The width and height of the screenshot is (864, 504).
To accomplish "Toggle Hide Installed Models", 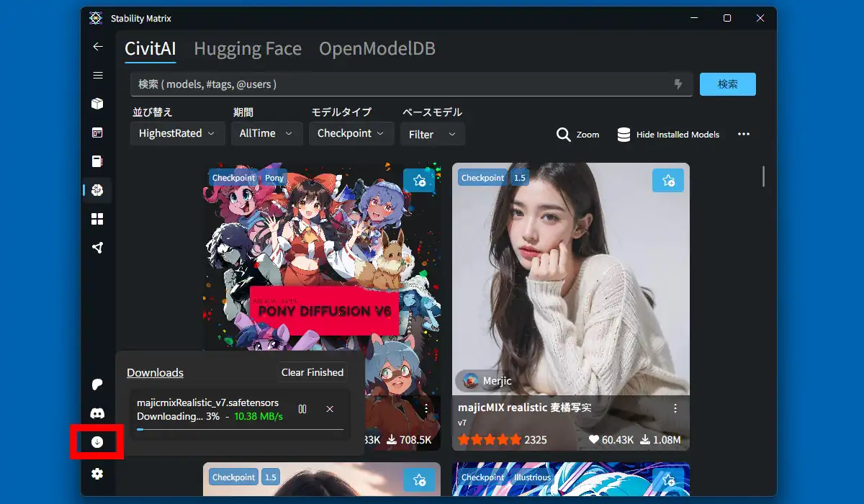I will tap(668, 135).
